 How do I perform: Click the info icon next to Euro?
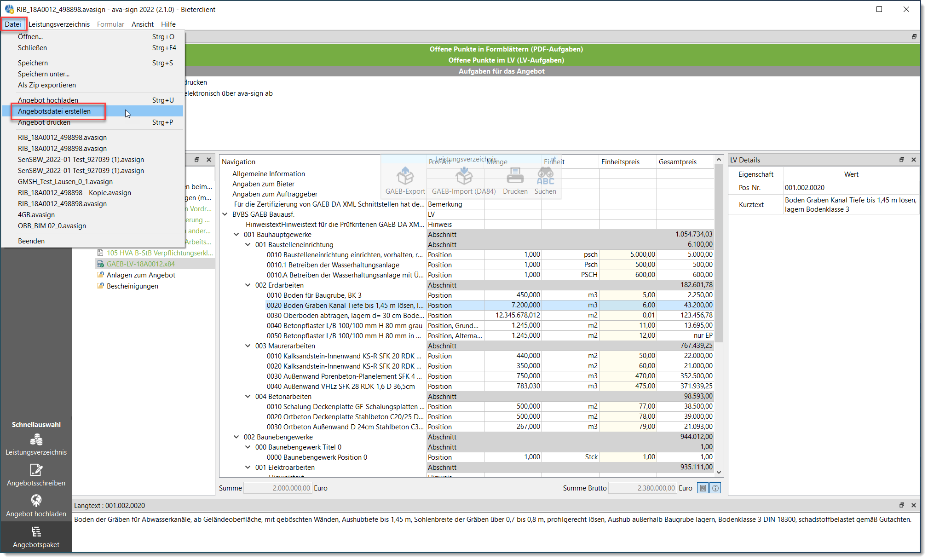click(x=715, y=488)
